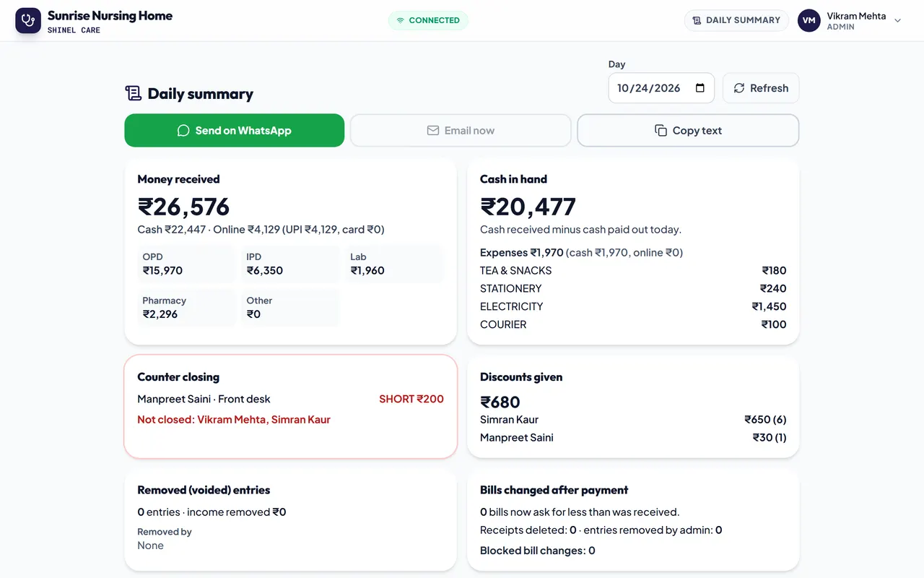Click the Cash in hand amount ₹20,477

point(528,207)
